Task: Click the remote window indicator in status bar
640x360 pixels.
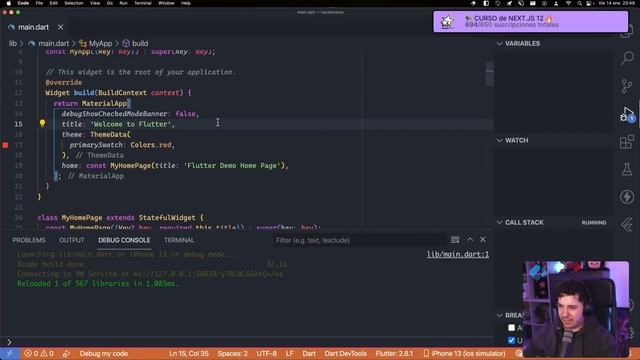Action: click(x=9, y=353)
